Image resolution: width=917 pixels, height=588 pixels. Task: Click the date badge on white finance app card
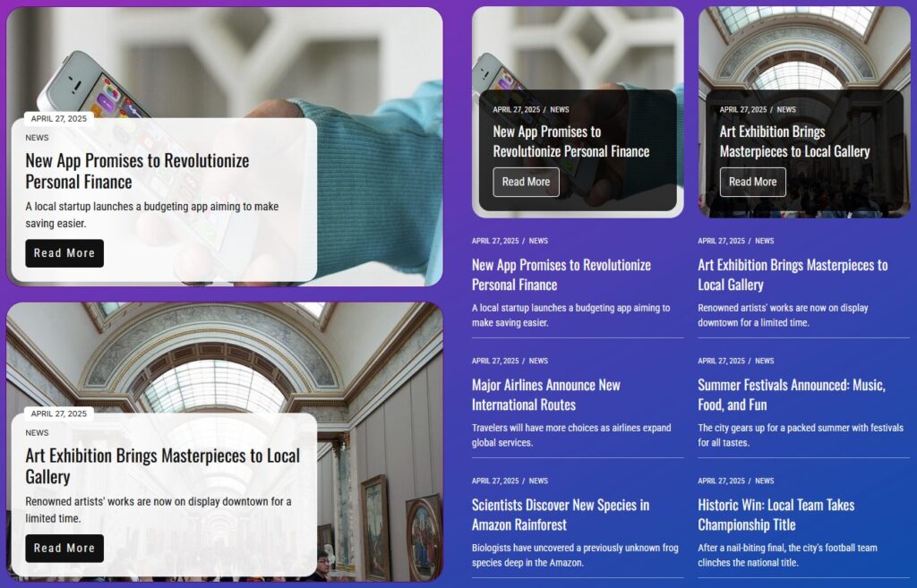click(59, 118)
